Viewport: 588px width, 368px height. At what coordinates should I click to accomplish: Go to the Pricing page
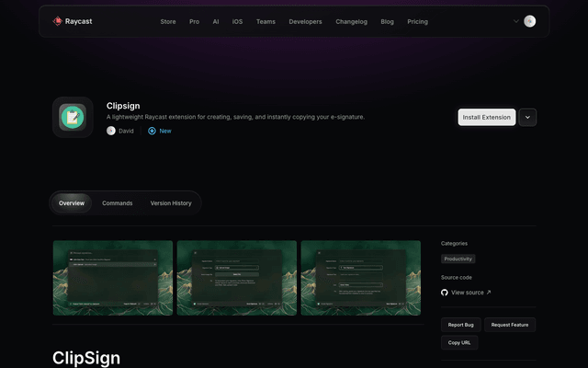417,22
